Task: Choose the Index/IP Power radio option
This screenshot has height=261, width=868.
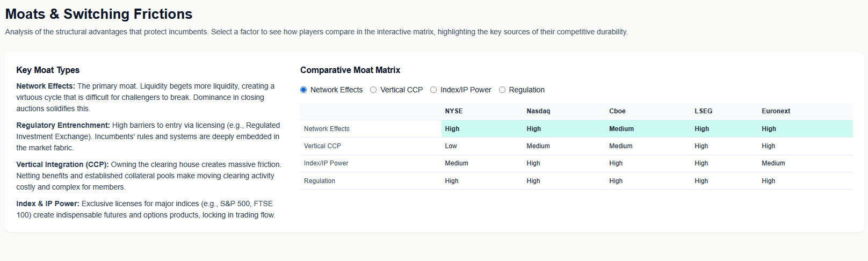Action: pos(433,90)
